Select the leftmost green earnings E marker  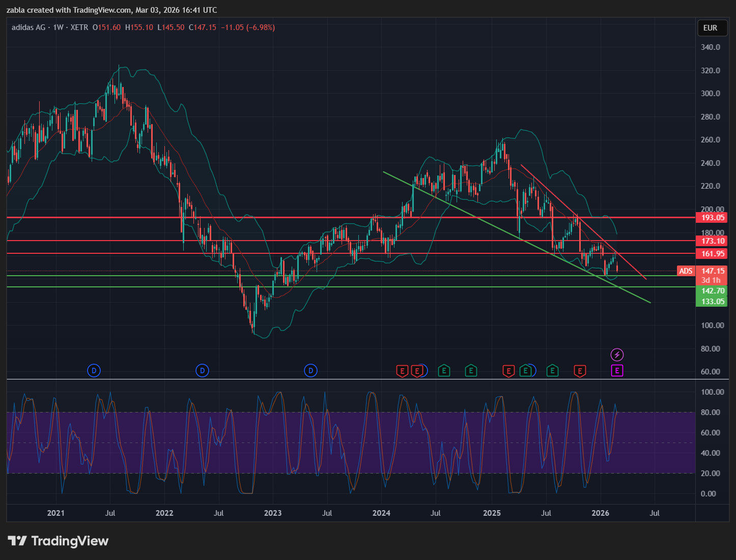pyautogui.click(x=444, y=371)
